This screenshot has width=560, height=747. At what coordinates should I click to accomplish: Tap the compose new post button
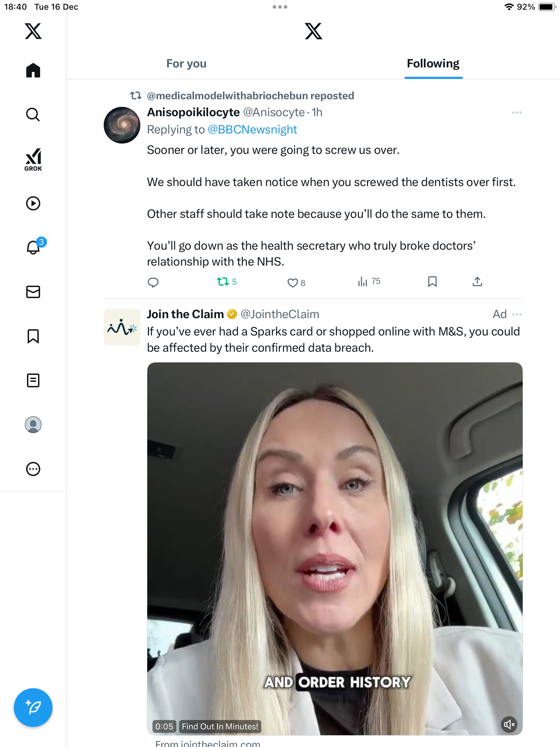33,708
